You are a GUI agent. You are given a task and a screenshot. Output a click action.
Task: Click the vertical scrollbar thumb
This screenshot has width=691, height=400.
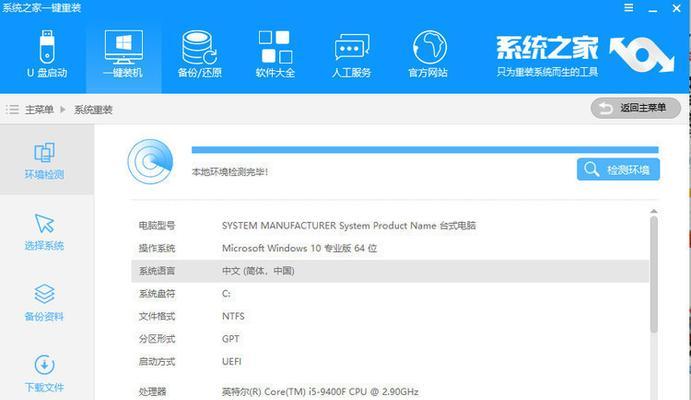(x=654, y=274)
